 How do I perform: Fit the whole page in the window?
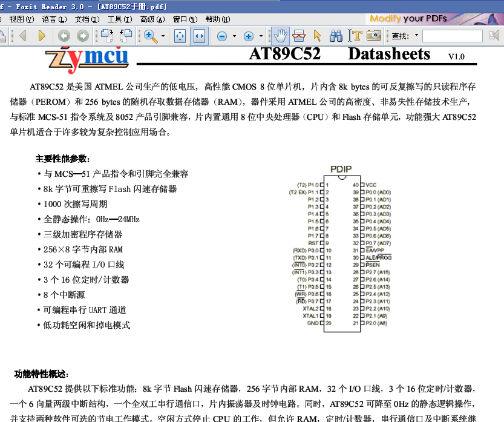[180, 36]
